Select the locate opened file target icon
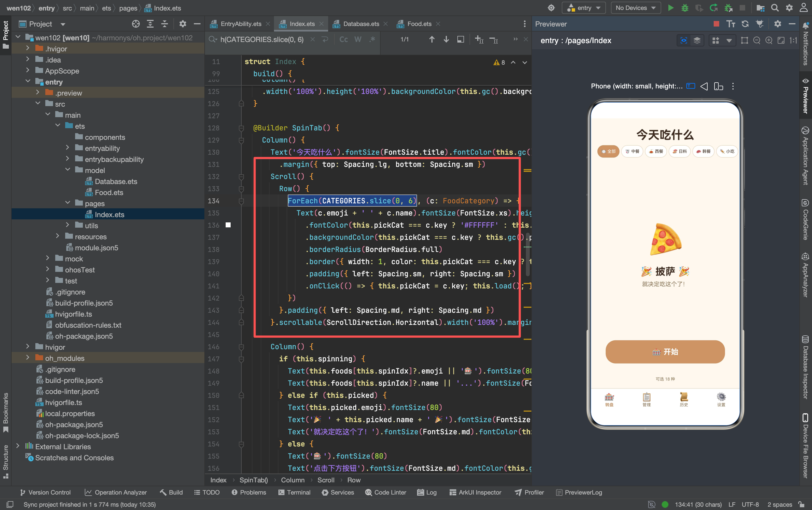This screenshot has width=812, height=510. click(136, 24)
